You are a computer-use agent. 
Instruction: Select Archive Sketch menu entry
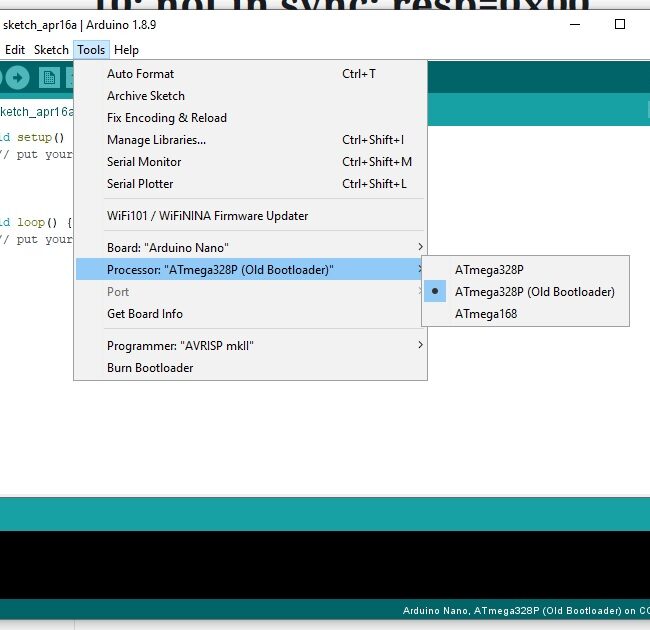(250, 96)
